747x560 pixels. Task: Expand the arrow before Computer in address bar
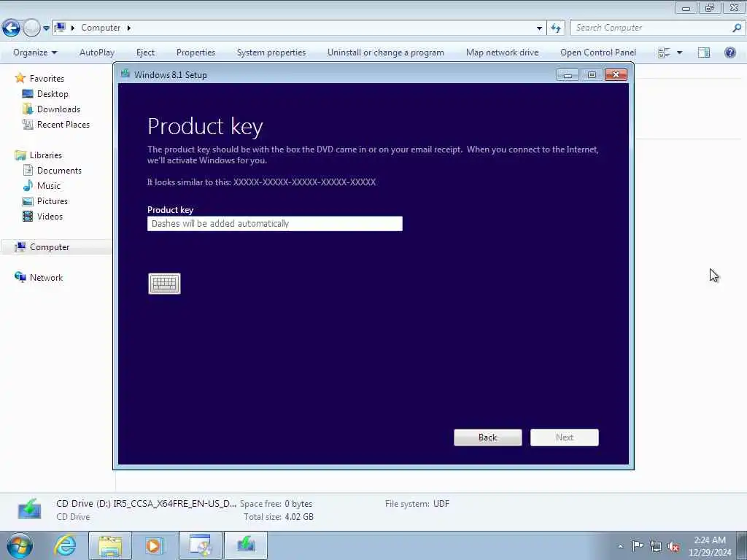[73, 28]
